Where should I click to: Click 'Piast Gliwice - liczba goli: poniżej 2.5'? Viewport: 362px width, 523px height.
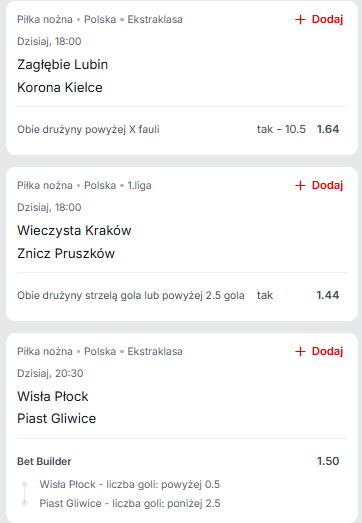tap(130, 503)
